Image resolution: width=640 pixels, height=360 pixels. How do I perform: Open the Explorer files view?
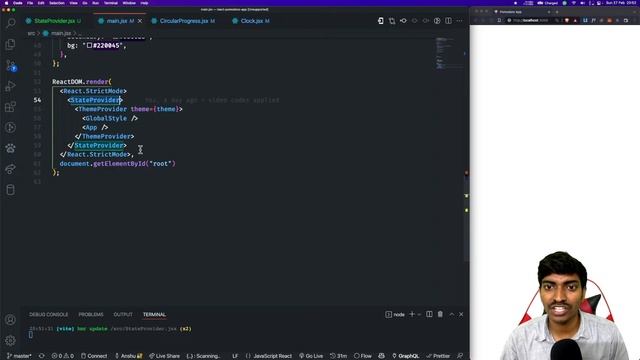coord(11,44)
